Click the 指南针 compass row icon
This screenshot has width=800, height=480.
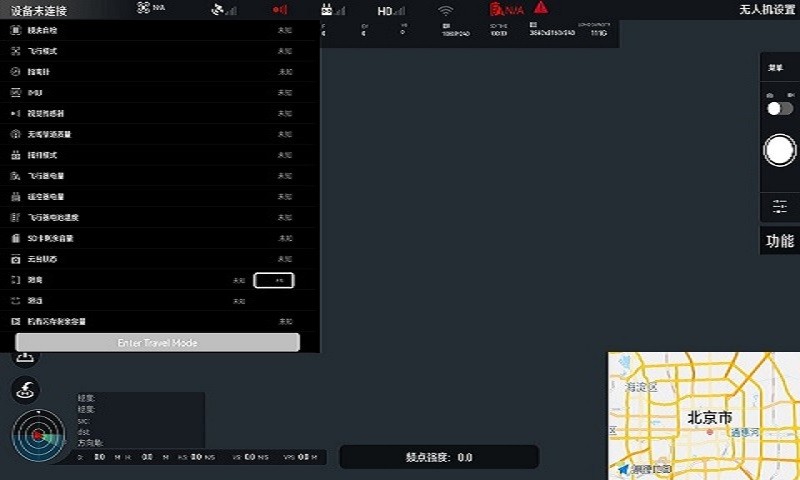click(x=16, y=72)
